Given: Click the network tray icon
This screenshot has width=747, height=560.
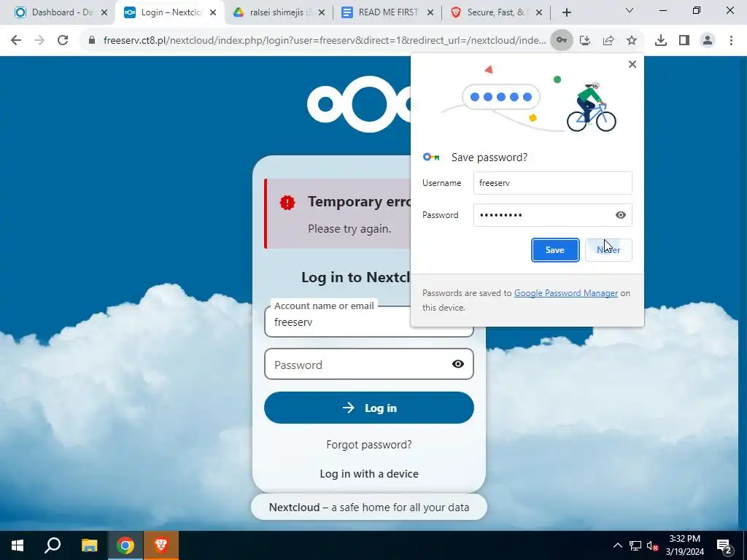Looking at the screenshot, I should [x=635, y=545].
